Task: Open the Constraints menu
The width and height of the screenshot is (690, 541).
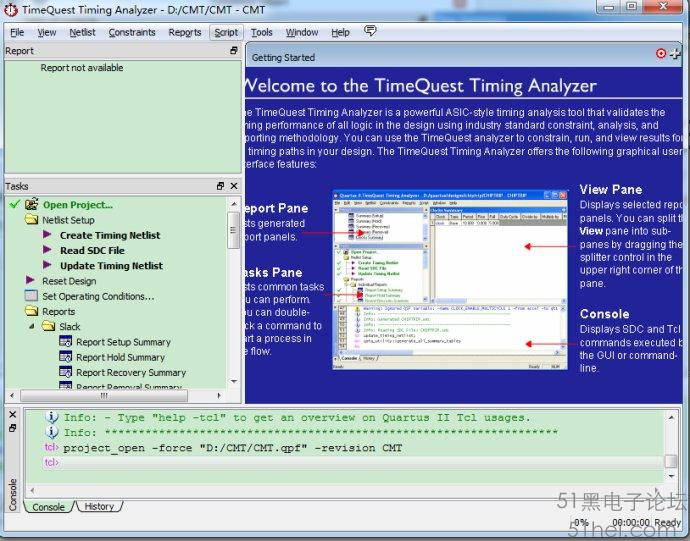Action: pos(132,33)
